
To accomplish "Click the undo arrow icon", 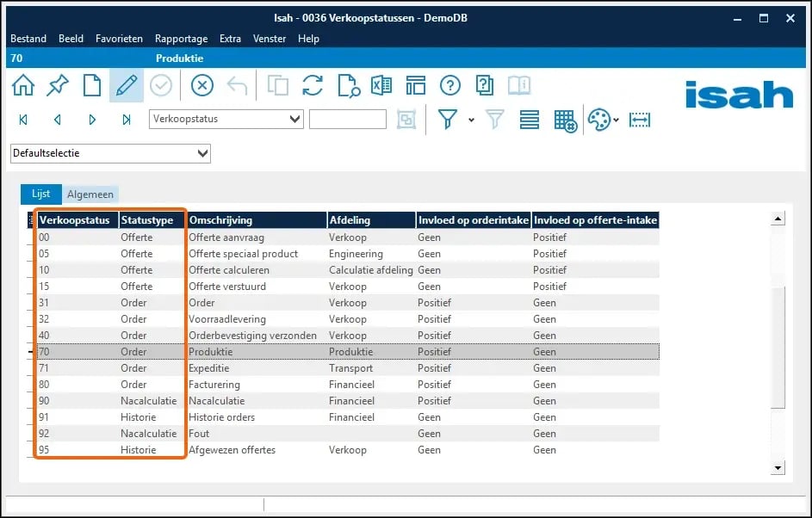I will coord(237,85).
